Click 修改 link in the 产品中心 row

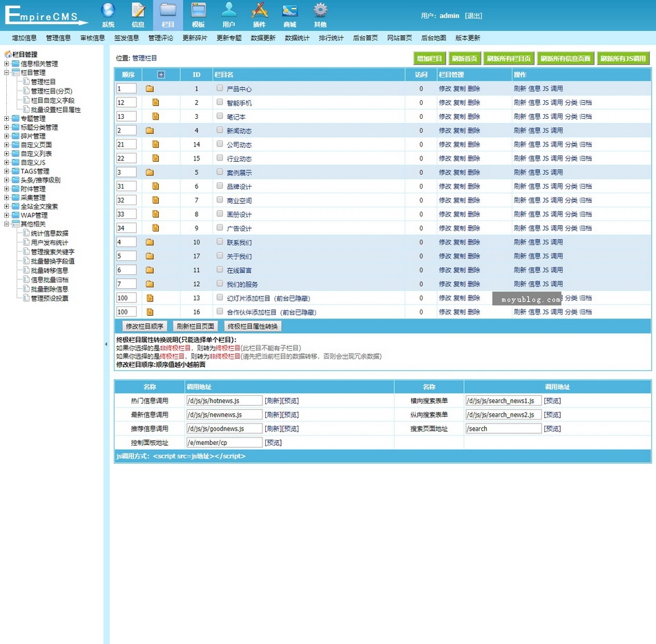click(x=445, y=88)
